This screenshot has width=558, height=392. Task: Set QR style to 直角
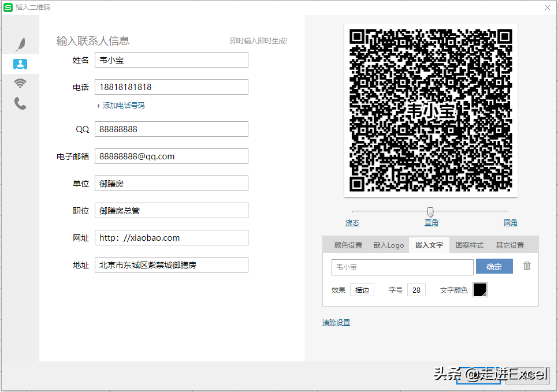point(431,223)
